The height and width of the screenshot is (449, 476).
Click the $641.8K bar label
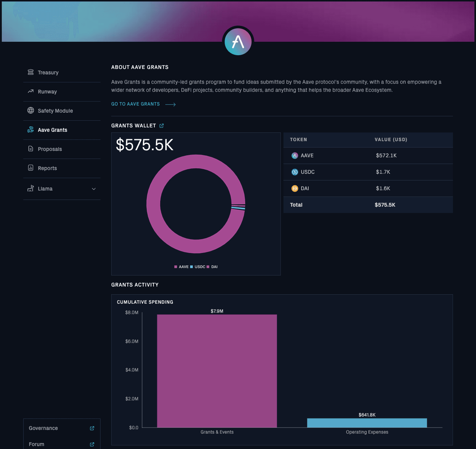coord(367,415)
